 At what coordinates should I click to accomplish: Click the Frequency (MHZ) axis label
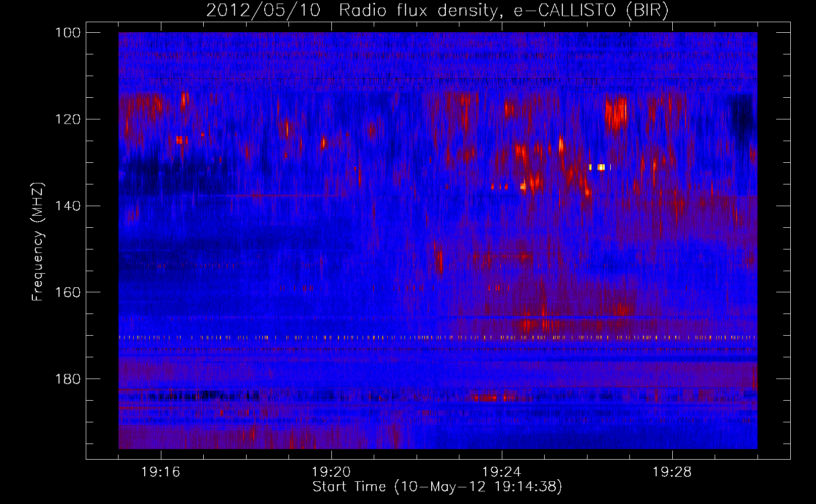pos(38,241)
